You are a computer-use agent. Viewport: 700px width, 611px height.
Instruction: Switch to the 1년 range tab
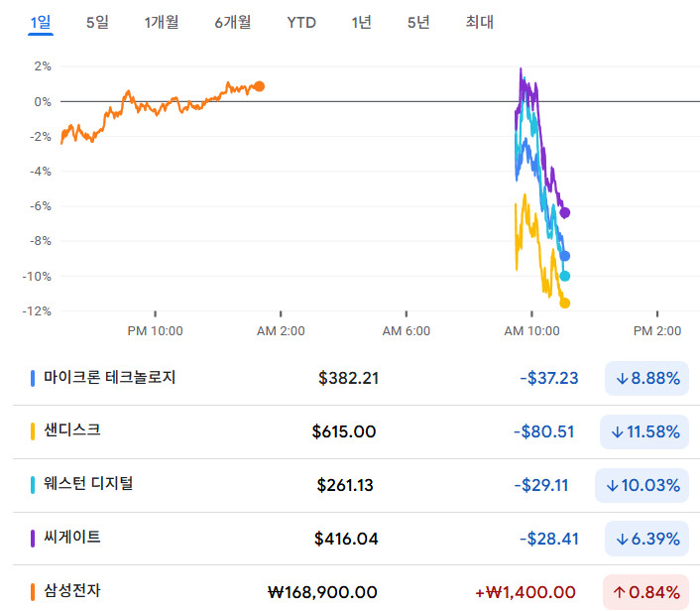coord(362,23)
